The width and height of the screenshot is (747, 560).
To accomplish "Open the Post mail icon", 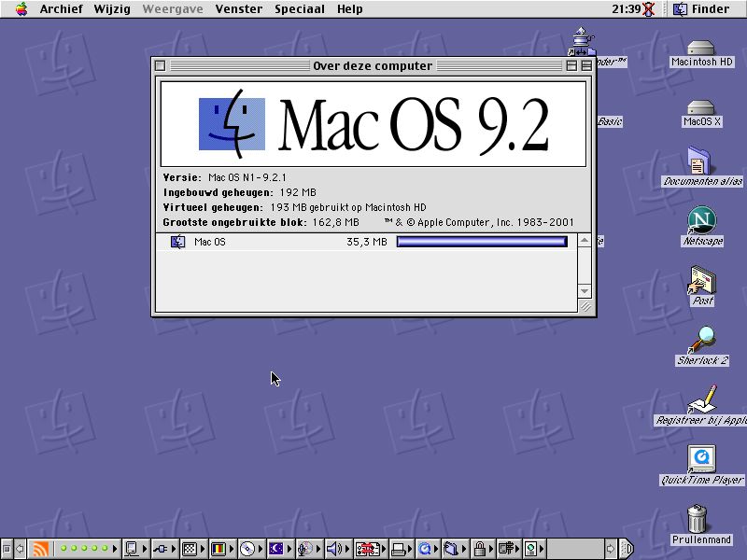I will (x=702, y=280).
